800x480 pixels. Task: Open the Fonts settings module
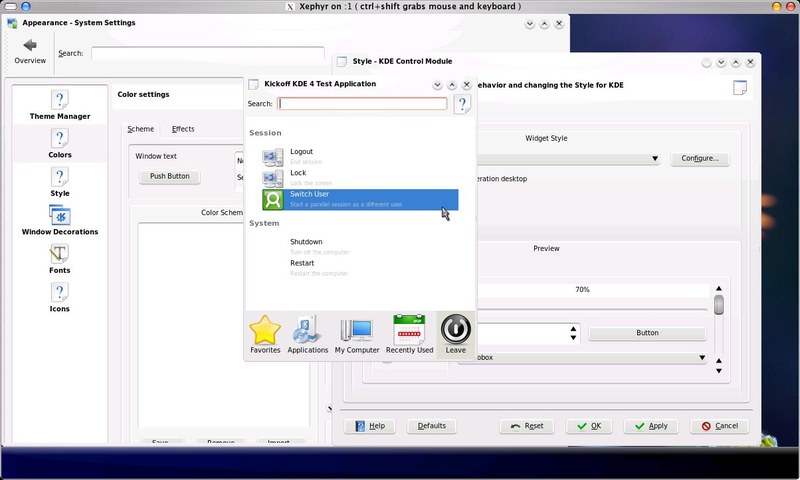pyautogui.click(x=59, y=259)
